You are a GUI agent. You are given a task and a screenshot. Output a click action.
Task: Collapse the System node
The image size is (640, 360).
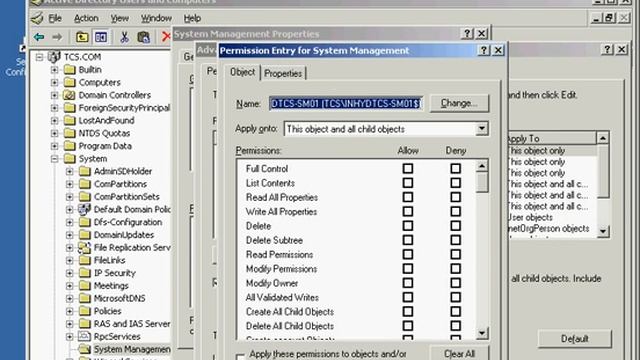click(54, 159)
